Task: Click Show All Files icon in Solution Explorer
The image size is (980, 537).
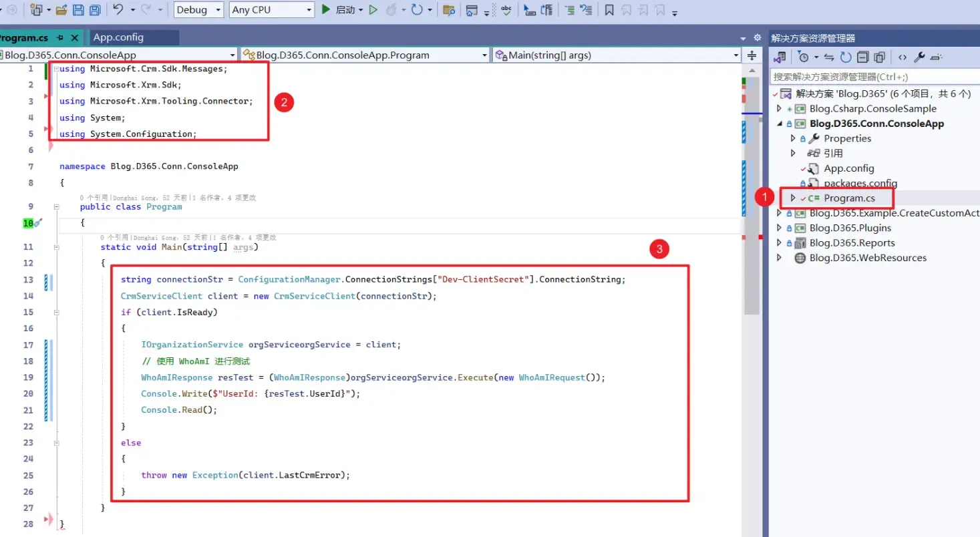Action: (879, 57)
